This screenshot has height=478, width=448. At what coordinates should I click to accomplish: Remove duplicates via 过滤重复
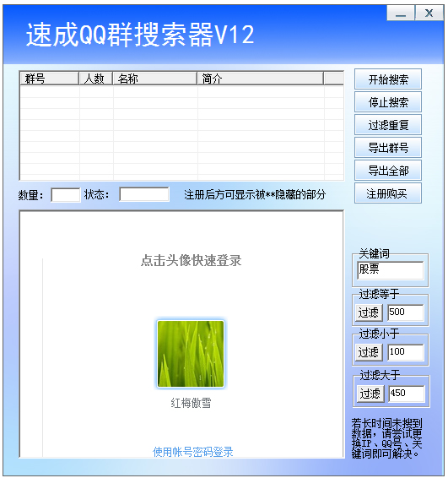(x=388, y=125)
